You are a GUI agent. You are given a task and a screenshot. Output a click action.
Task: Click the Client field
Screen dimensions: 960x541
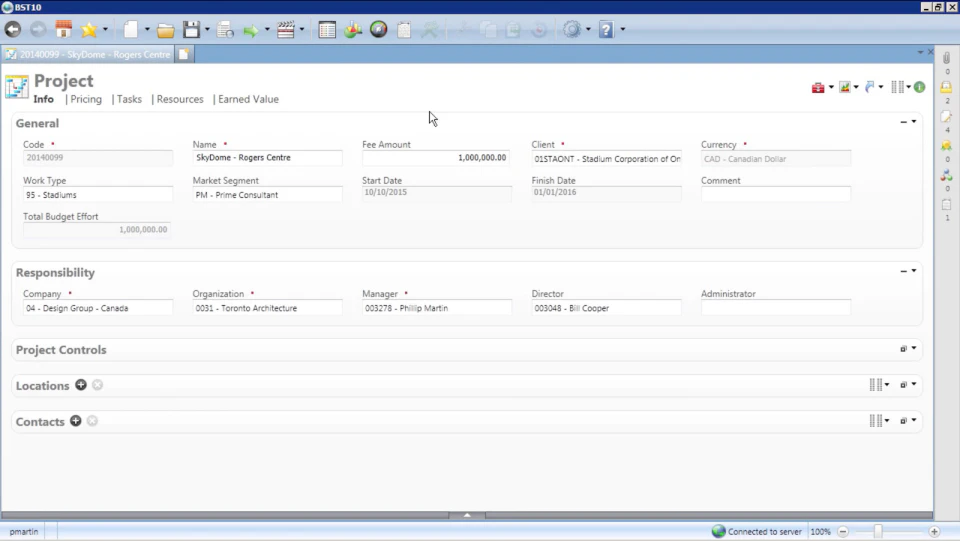coord(606,159)
